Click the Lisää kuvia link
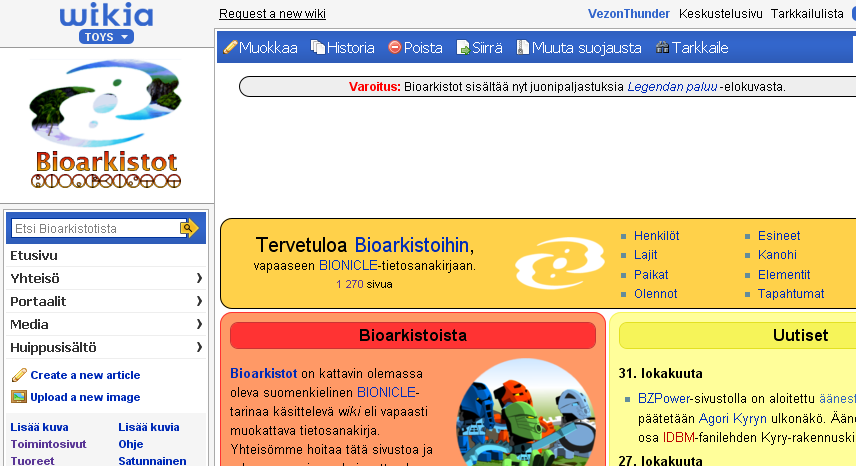 pyautogui.click(x=149, y=427)
